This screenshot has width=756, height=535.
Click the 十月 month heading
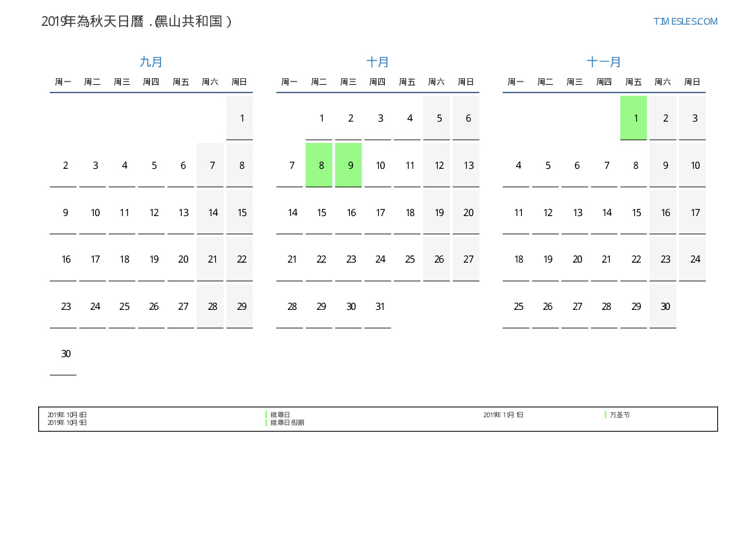click(x=378, y=62)
